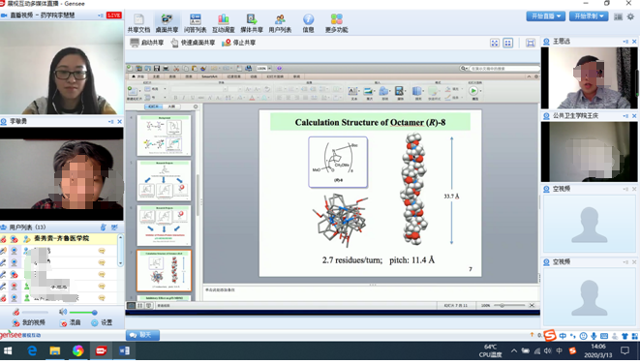Open the 问答列表 Q&A list
Viewport: 640px width, 364px height.
196,23
